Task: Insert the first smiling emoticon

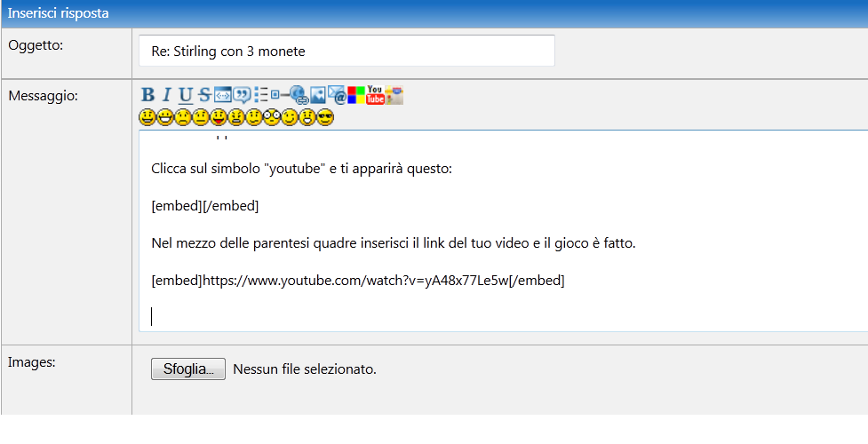Action: pyautogui.click(x=147, y=117)
